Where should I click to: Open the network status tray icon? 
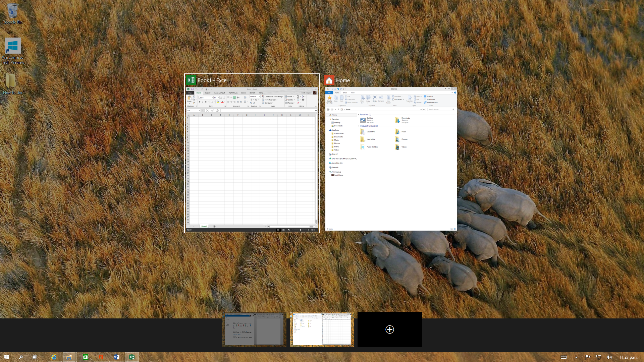click(x=598, y=357)
